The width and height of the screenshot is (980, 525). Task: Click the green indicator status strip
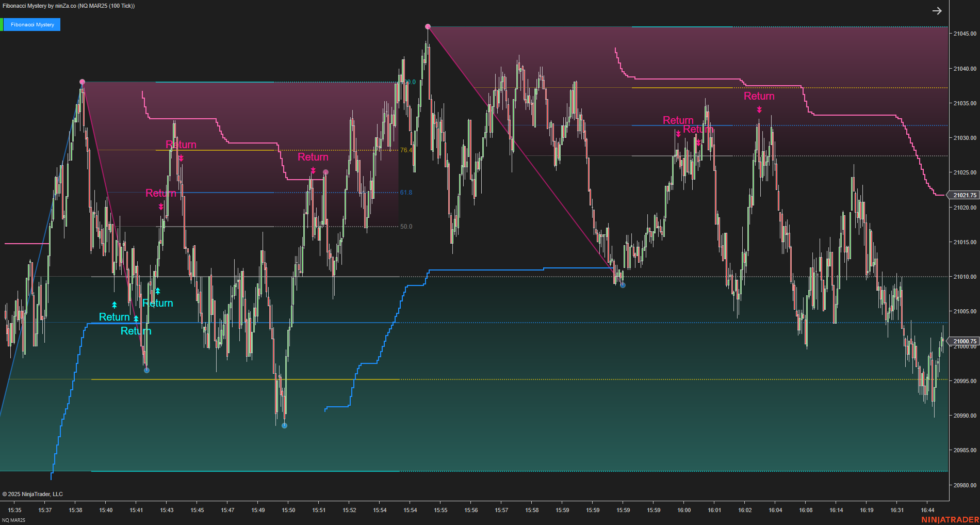(3, 24)
